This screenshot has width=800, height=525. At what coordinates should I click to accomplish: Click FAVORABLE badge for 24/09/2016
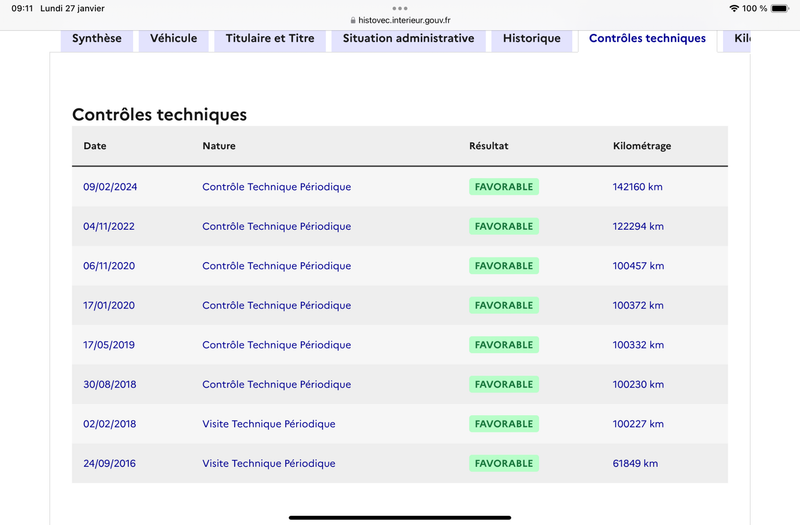(504, 463)
